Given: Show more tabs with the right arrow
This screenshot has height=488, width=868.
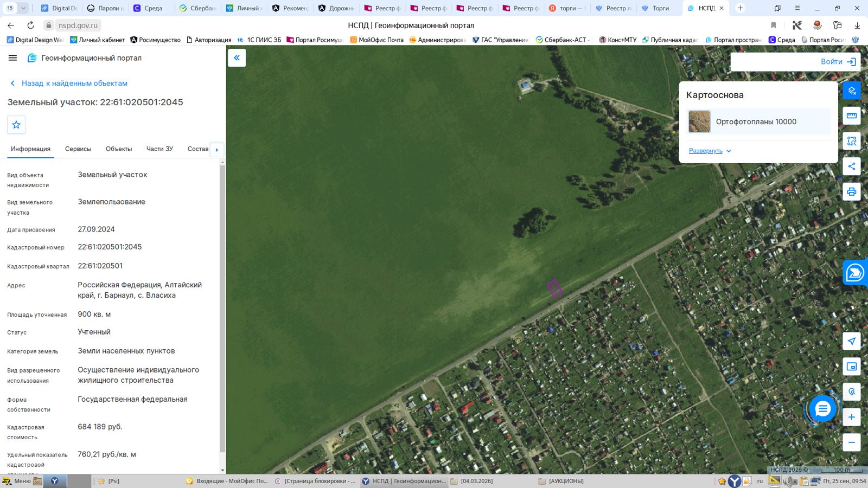Looking at the screenshot, I should (x=217, y=150).
